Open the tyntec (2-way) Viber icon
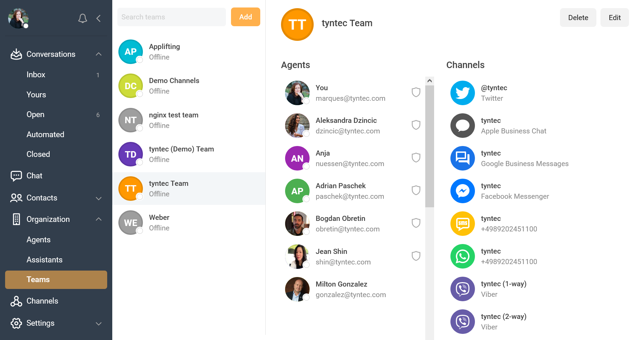The height and width of the screenshot is (340, 644). [x=463, y=322]
